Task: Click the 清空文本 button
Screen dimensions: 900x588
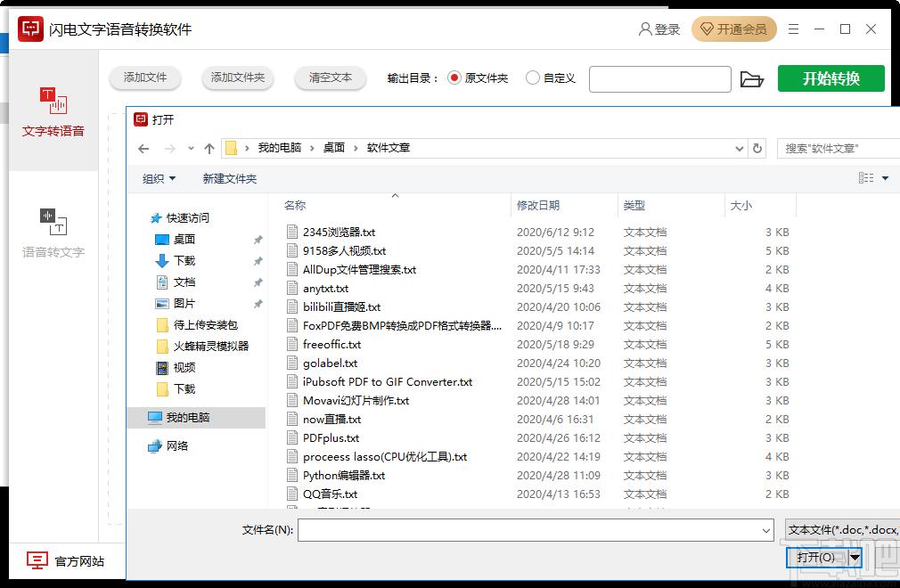Action: coord(330,78)
